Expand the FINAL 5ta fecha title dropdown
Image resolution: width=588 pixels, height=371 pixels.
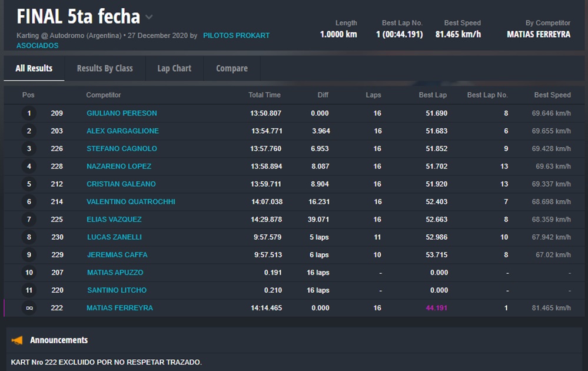[x=150, y=17]
